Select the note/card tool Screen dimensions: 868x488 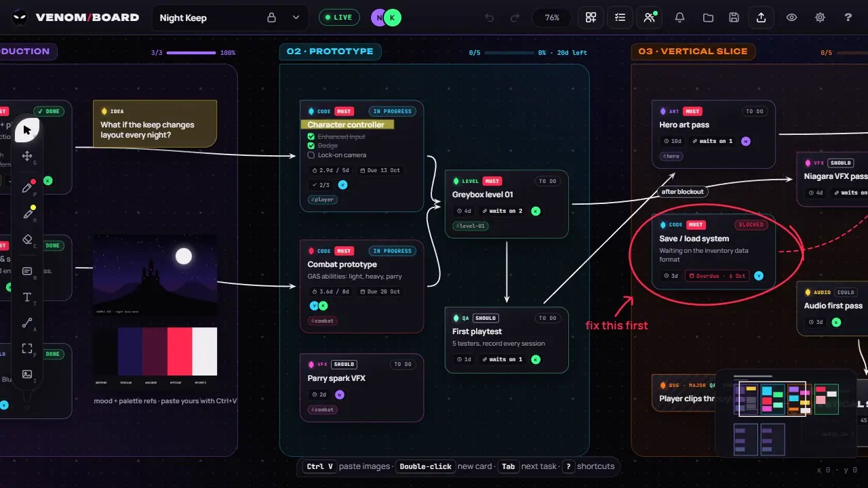(27, 271)
